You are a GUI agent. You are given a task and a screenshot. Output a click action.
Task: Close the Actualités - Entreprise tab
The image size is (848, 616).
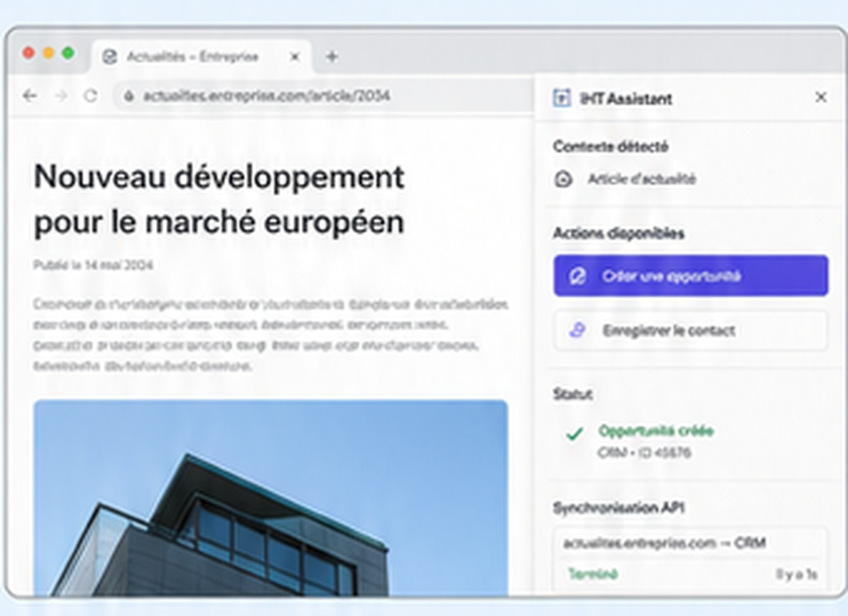point(295,57)
